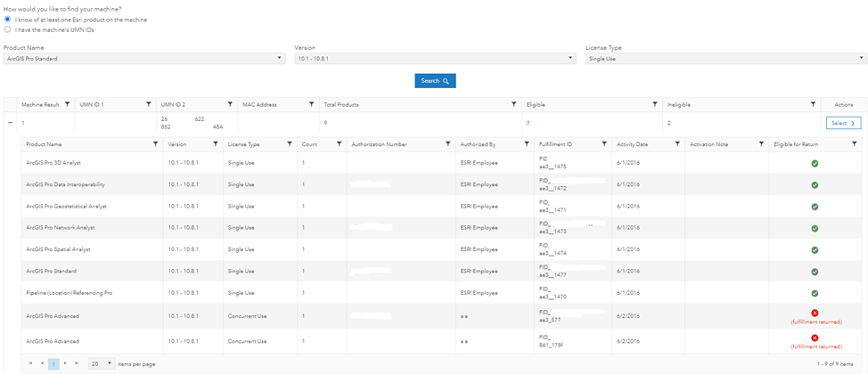The width and height of the screenshot is (868, 374).
Task: Click the Search button
Action: 435,81
